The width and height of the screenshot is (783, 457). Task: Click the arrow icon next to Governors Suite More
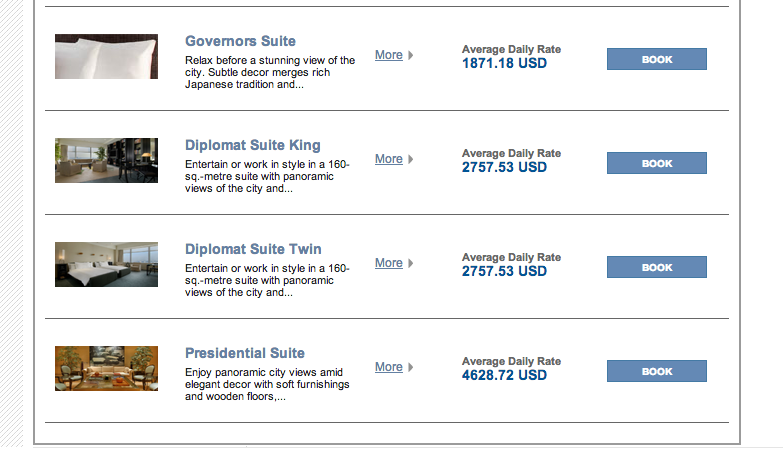coord(410,55)
